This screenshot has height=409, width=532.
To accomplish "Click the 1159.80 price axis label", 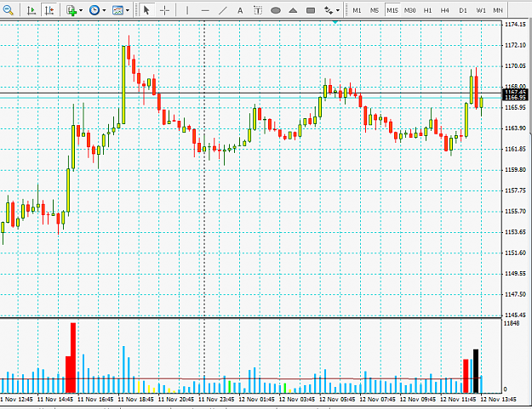I will click(x=515, y=170).
